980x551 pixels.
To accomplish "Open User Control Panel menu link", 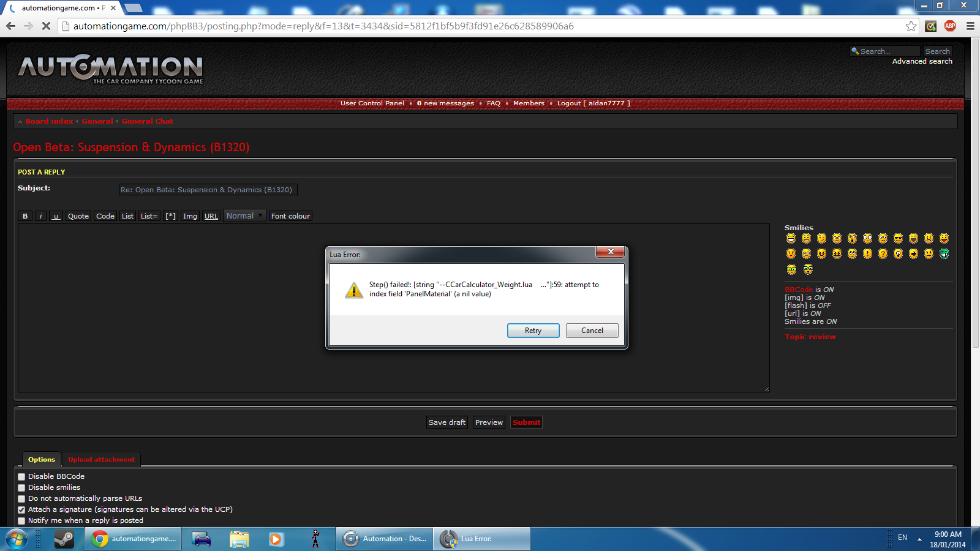I will (372, 103).
